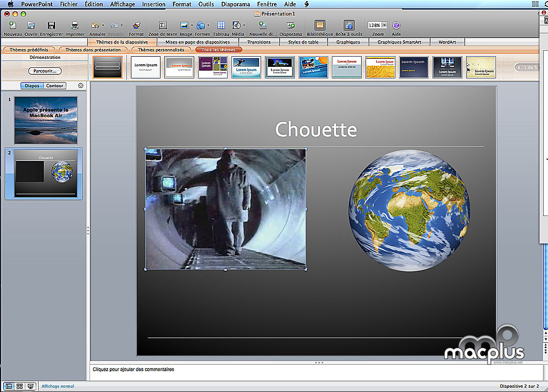Click the zoom percentage field showing 128%
This screenshot has height=392, width=548.
pos(374,25)
